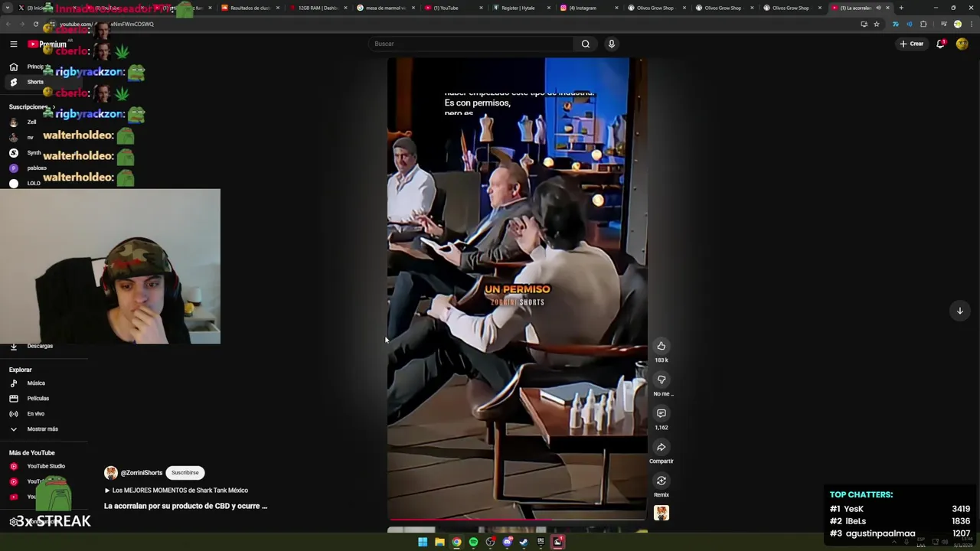Submit search with the magnifying glass button
This screenshot has width=980, height=551.
pos(586,44)
